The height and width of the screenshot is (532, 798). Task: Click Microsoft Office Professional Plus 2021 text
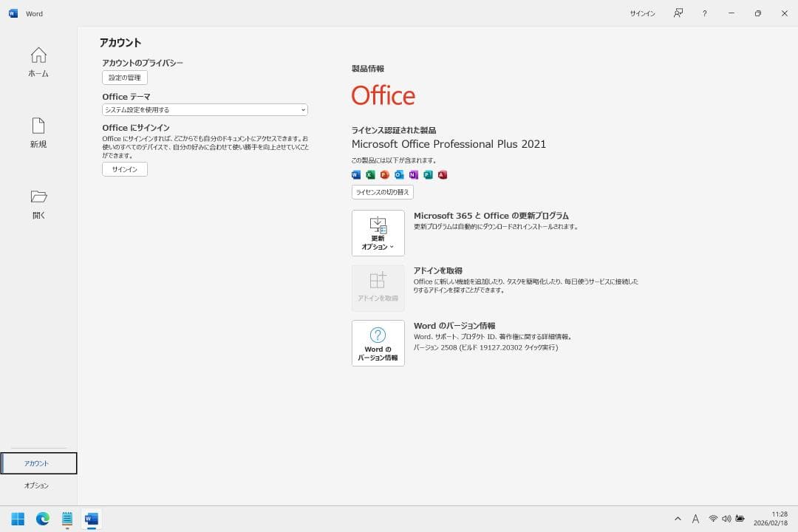449,144
